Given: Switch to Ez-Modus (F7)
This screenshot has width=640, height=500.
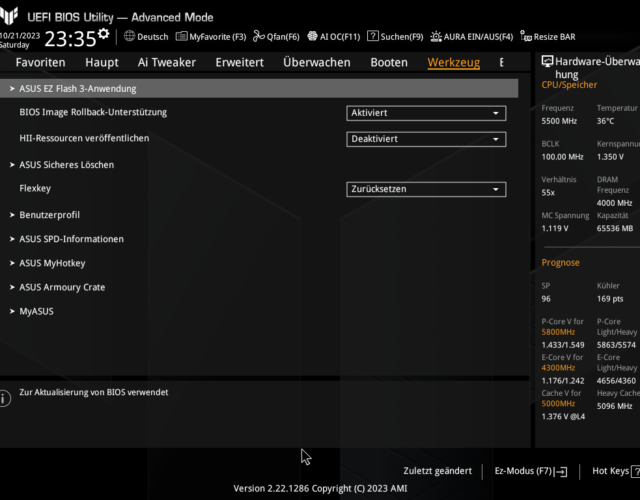Looking at the screenshot, I should tap(530, 470).
